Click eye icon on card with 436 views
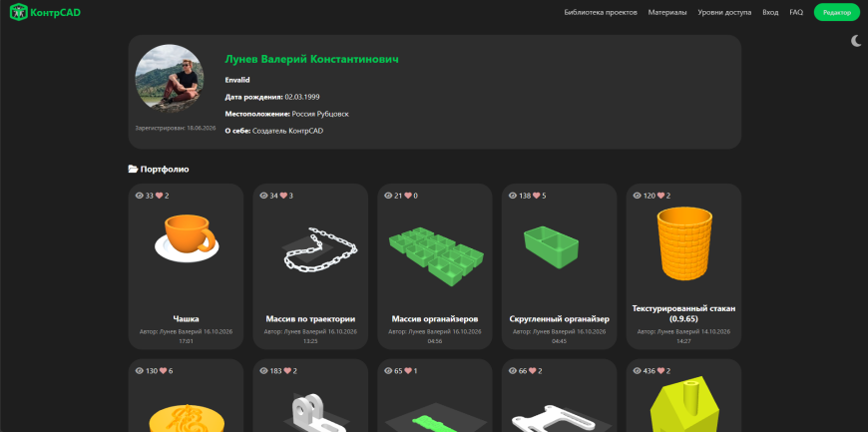 tap(638, 370)
